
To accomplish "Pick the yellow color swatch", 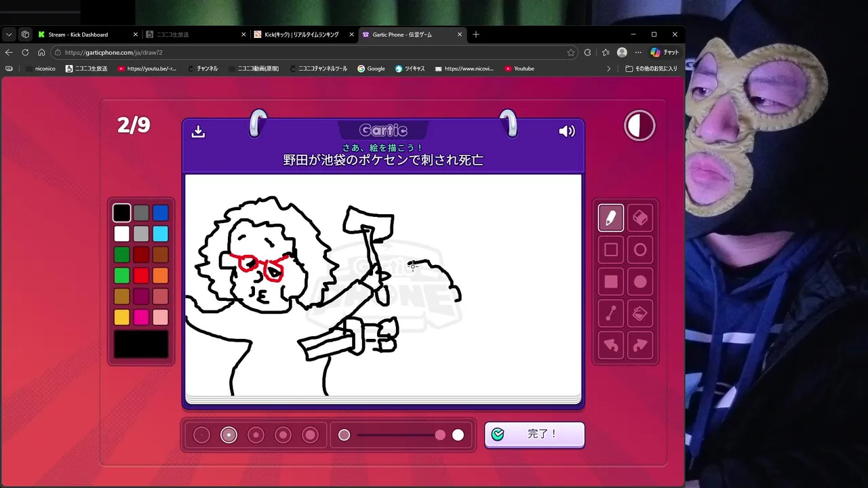I will click(121, 317).
